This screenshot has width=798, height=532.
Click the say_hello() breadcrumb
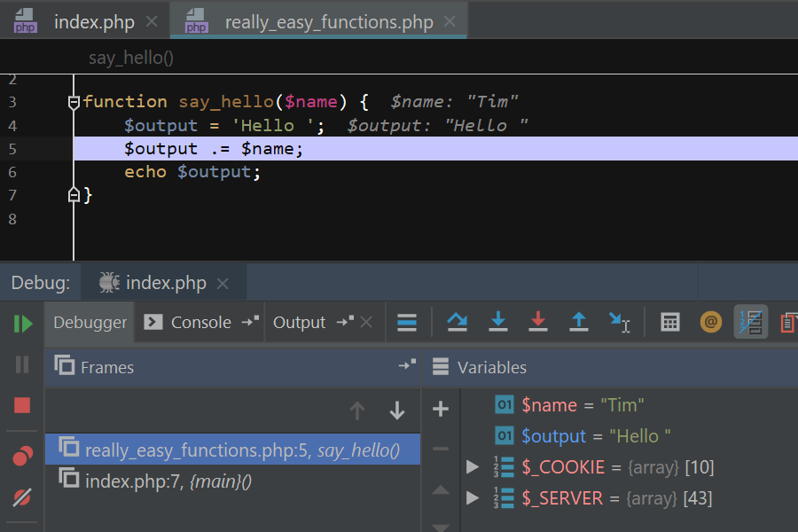(x=131, y=58)
